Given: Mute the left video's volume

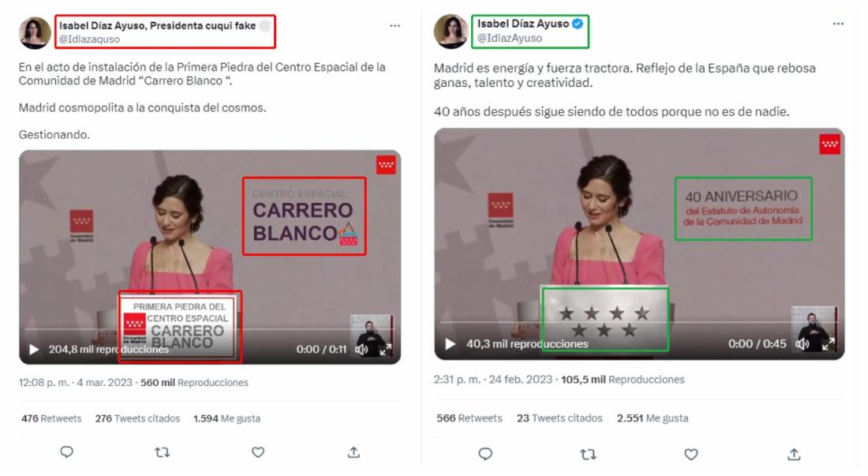Looking at the screenshot, I should point(361,349).
